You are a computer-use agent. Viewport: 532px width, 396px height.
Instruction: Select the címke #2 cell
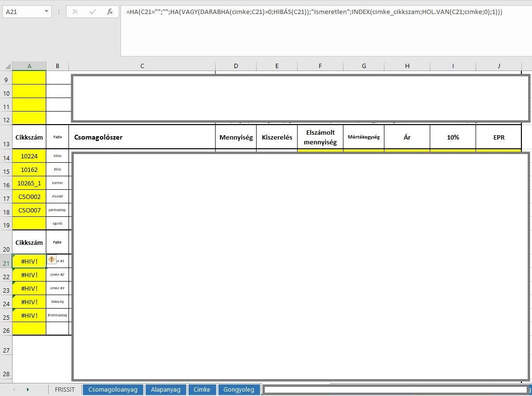[57, 275]
